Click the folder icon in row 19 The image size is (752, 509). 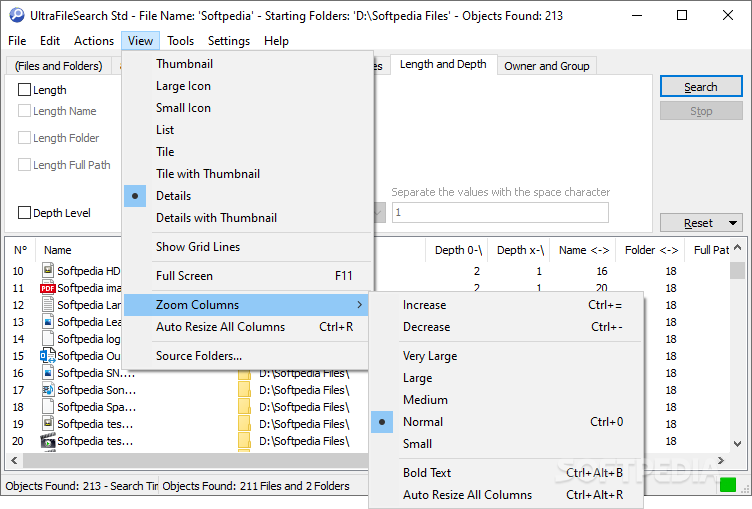(x=245, y=424)
